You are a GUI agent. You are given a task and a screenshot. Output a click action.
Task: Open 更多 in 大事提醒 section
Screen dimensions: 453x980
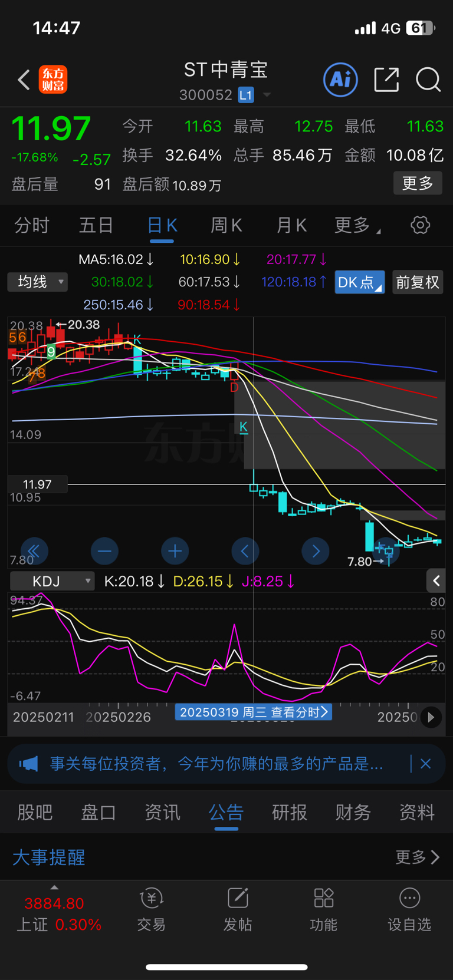(418, 857)
